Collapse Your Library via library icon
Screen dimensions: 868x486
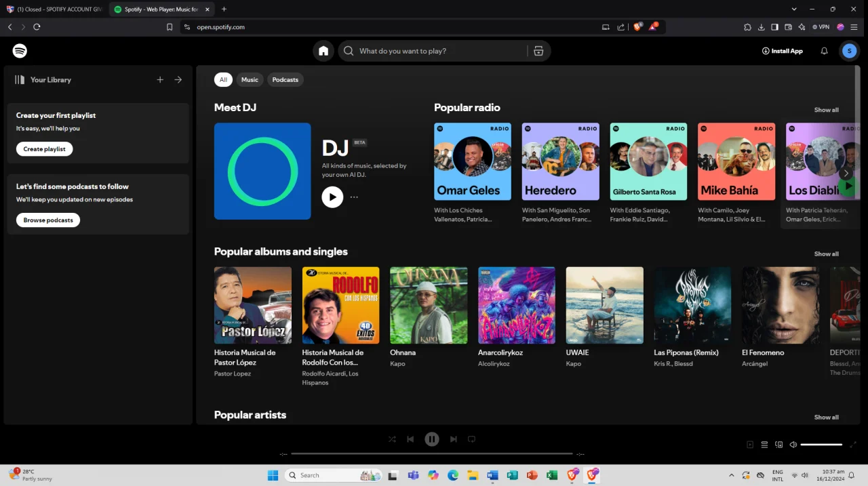click(20, 79)
